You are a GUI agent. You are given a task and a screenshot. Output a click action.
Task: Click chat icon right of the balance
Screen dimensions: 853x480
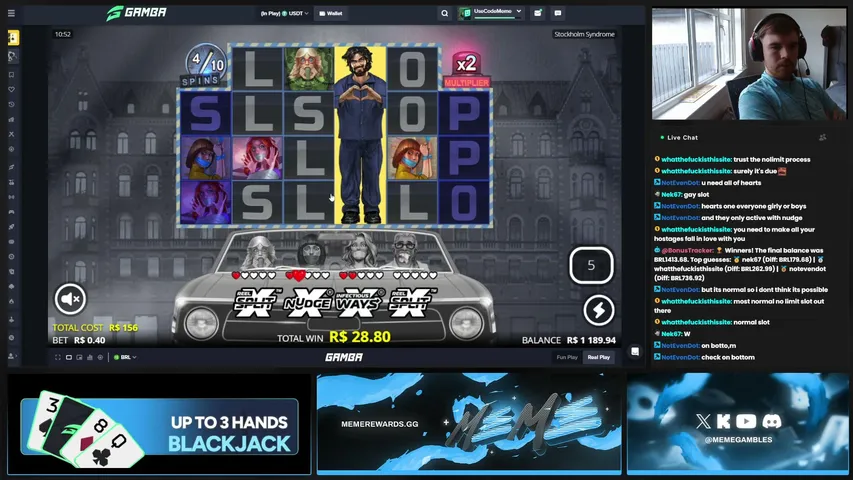click(x=635, y=352)
